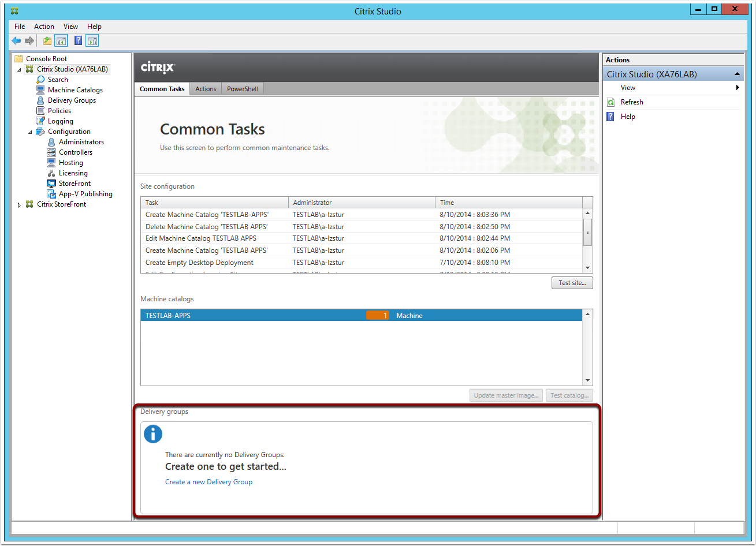756x546 pixels.
Task: Click Refresh in the Actions pane
Action: (x=632, y=102)
